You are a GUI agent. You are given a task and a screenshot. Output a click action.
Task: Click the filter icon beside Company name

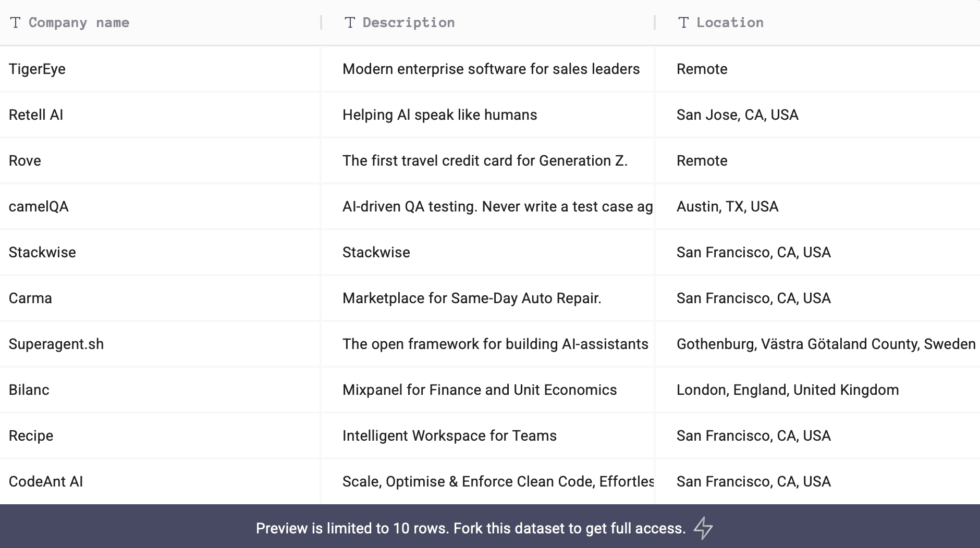pyautogui.click(x=16, y=22)
